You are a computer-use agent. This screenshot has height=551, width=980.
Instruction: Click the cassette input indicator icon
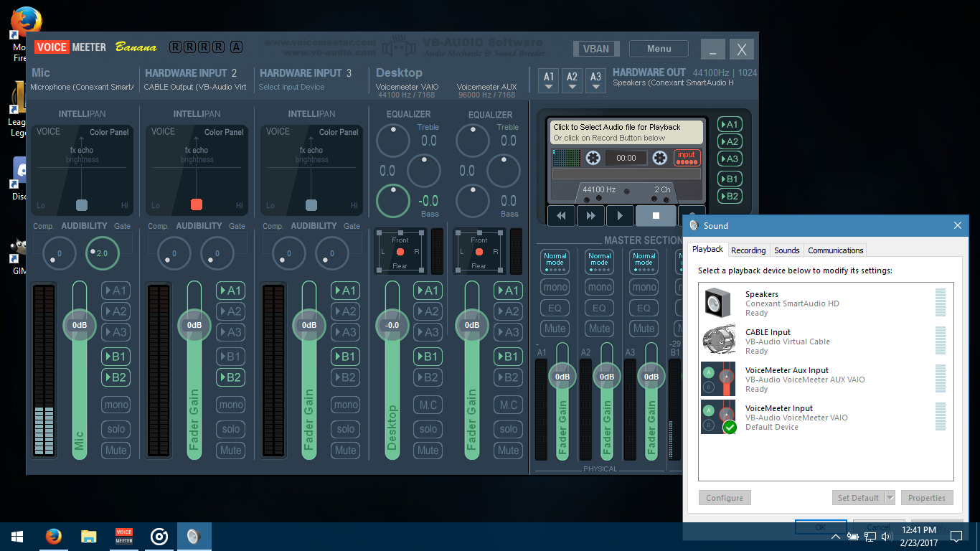coord(687,158)
